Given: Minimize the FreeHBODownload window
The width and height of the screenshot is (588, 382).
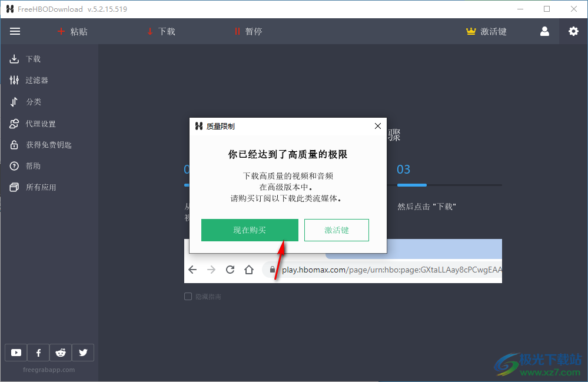Looking at the screenshot, I should 520,9.
